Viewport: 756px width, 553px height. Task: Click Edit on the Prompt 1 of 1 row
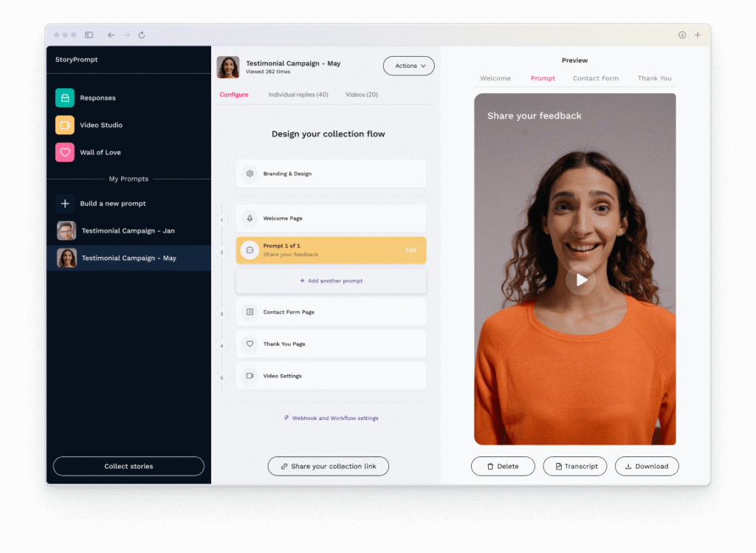(x=410, y=250)
